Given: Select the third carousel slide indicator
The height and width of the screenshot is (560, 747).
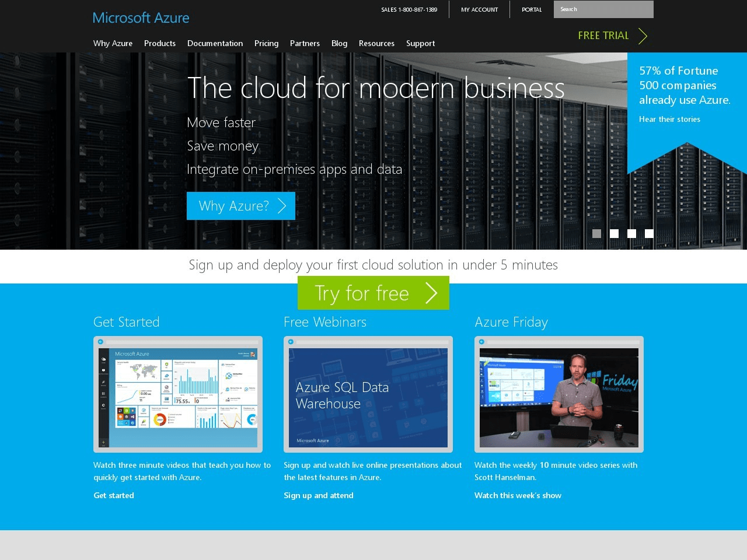Looking at the screenshot, I should pyautogui.click(x=631, y=233).
